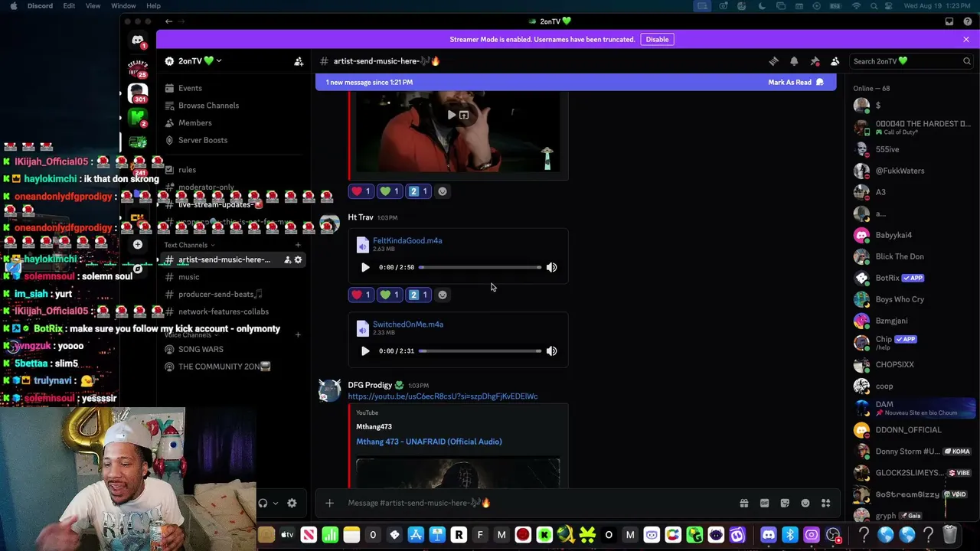Mute SwitchedOnMe.m4a audio volume
Image resolution: width=980 pixels, height=551 pixels.
551,350
